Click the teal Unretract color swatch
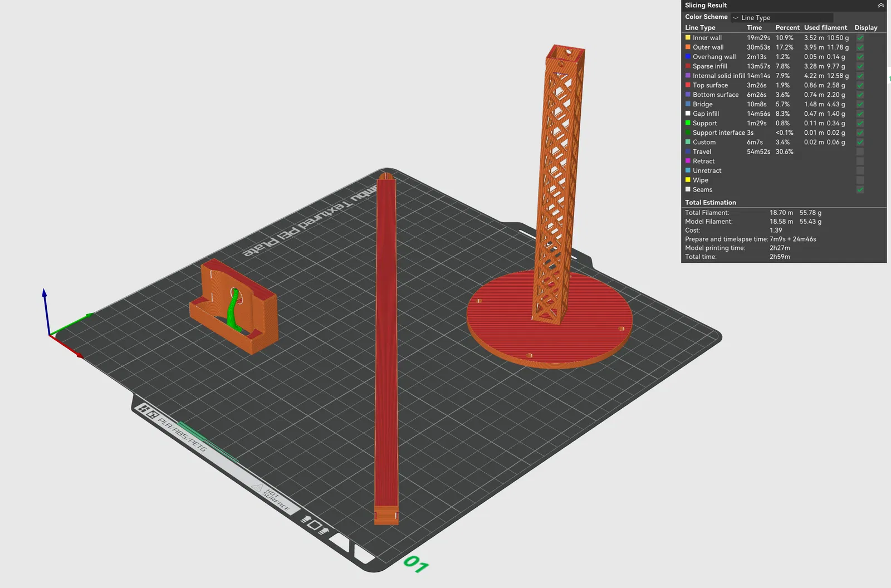891x588 pixels. click(x=688, y=170)
